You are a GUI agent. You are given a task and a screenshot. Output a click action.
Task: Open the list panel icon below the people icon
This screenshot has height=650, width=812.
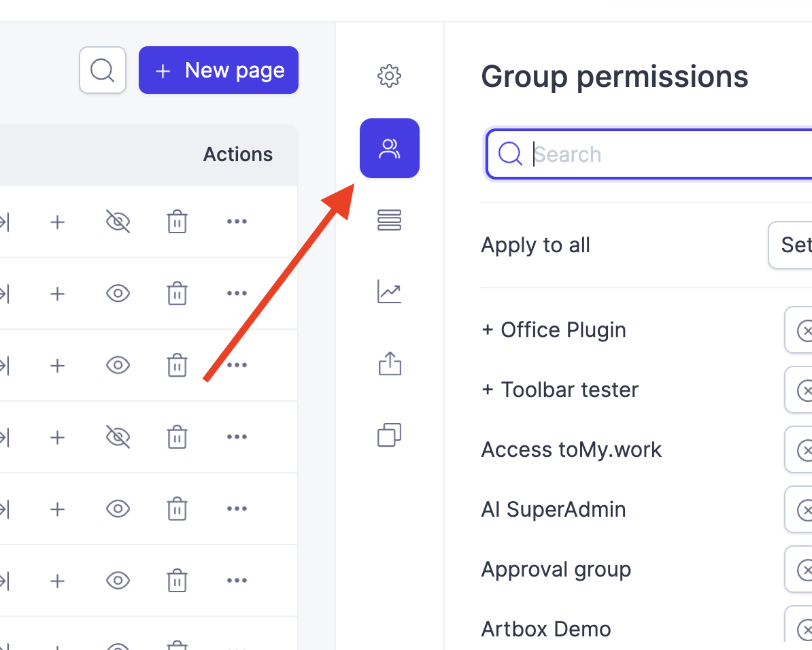point(389,220)
